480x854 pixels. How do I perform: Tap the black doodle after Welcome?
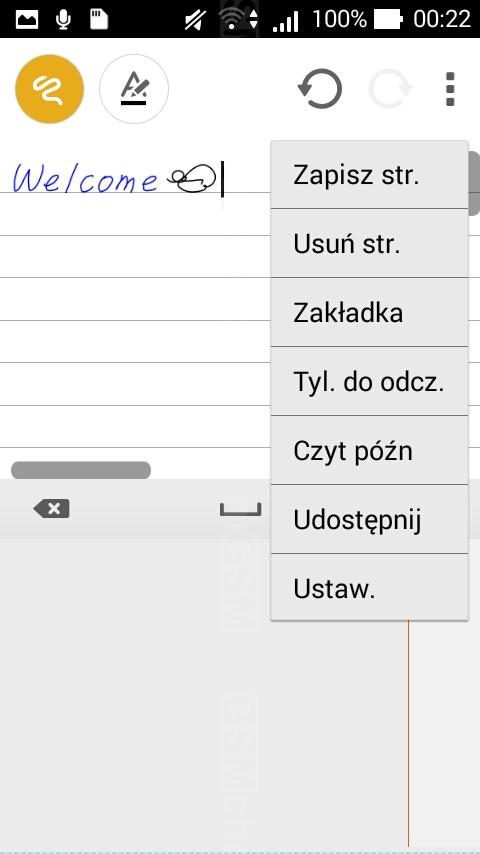pos(192,178)
